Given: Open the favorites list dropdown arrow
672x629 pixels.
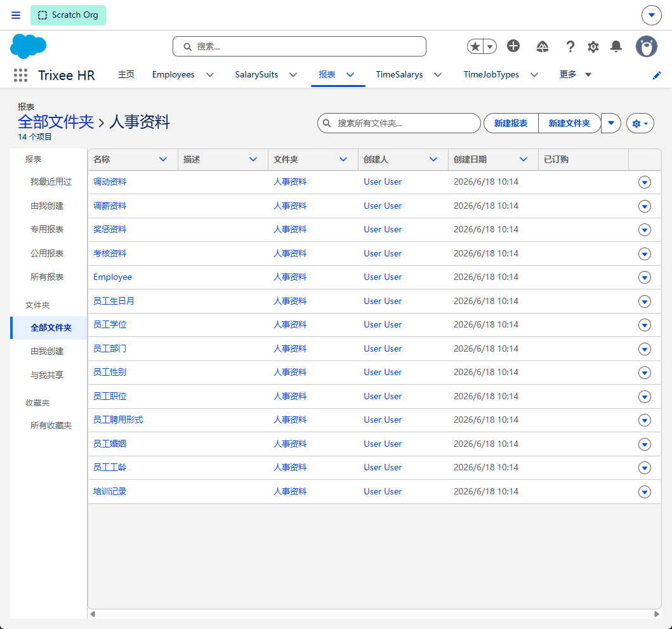Looking at the screenshot, I should pos(490,46).
